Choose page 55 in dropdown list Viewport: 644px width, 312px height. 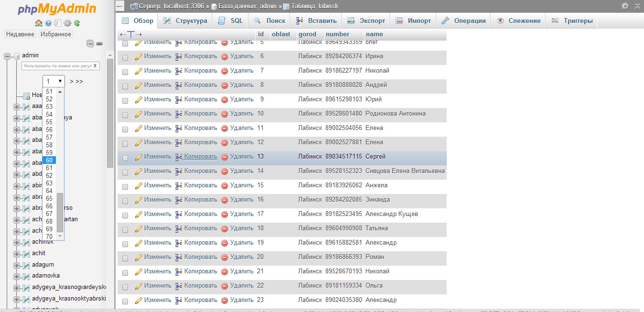pyautogui.click(x=49, y=122)
